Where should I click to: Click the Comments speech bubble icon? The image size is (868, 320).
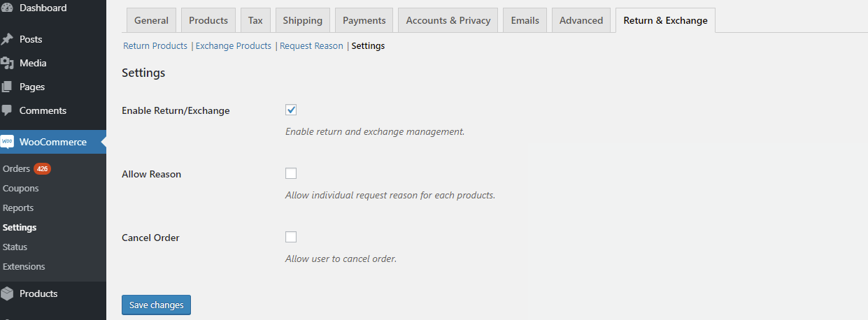tap(8, 110)
